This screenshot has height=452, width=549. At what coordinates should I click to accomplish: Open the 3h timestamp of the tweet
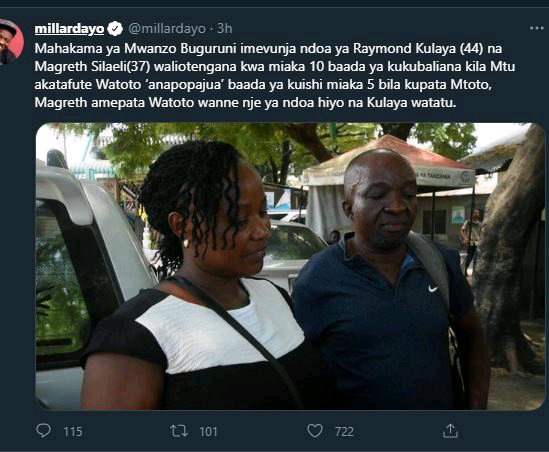[x=224, y=28]
